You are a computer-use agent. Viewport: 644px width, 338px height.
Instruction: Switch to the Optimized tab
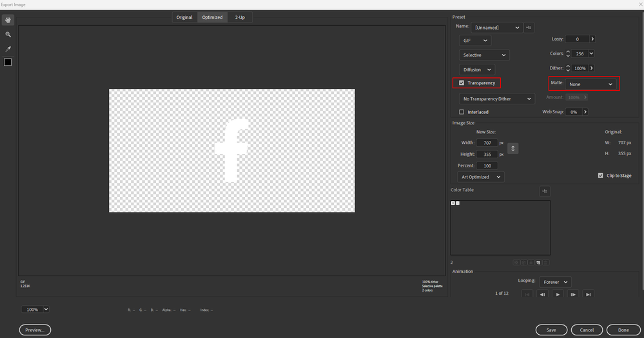pyautogui.click(x=212, y=17)
